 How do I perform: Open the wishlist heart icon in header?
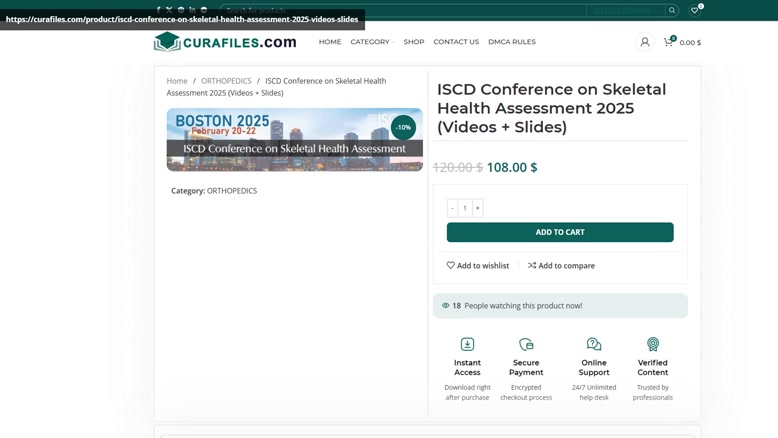coord(694,10)
